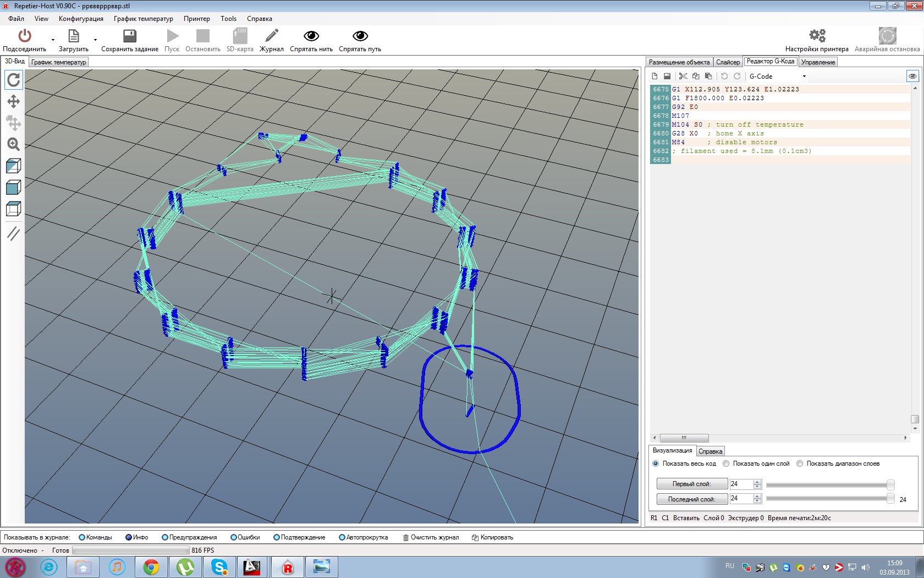The image size is (924, 578).
Task: Enable the Ошибки log filter
Action: point(234,537)
